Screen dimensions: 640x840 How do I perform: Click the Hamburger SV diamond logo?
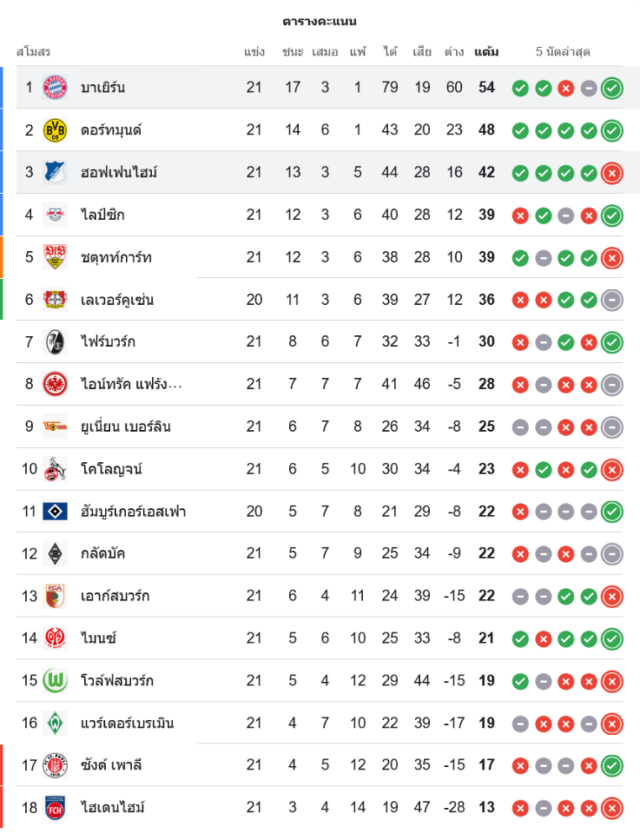click(x=55, y=511)
